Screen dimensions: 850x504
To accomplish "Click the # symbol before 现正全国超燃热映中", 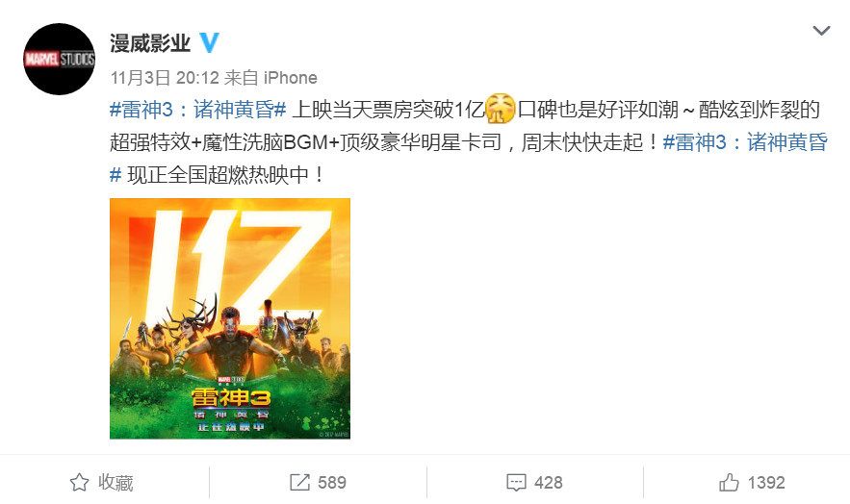I will (115, 175).
